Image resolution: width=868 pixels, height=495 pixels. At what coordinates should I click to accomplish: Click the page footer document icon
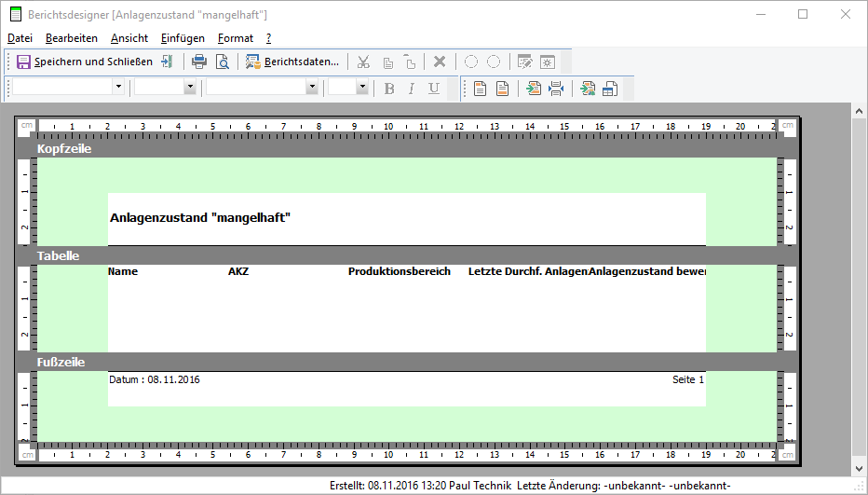(502, 89)
